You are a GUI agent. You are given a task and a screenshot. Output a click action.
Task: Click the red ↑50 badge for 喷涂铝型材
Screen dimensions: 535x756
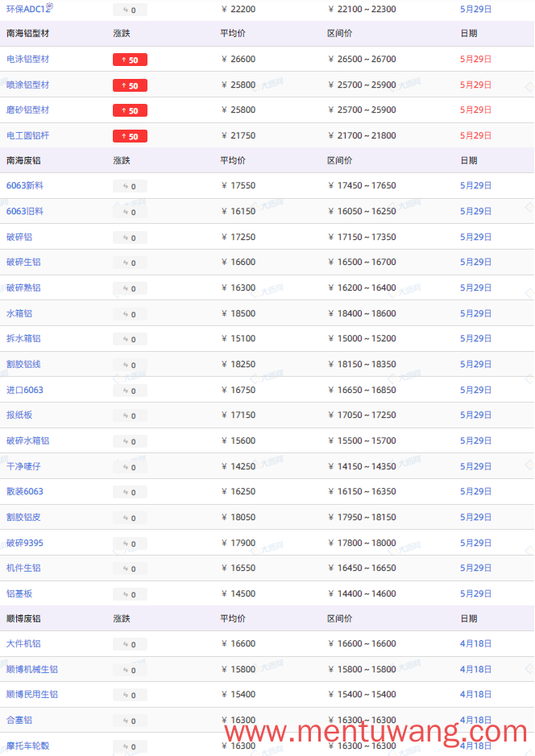tap(130, 85)
